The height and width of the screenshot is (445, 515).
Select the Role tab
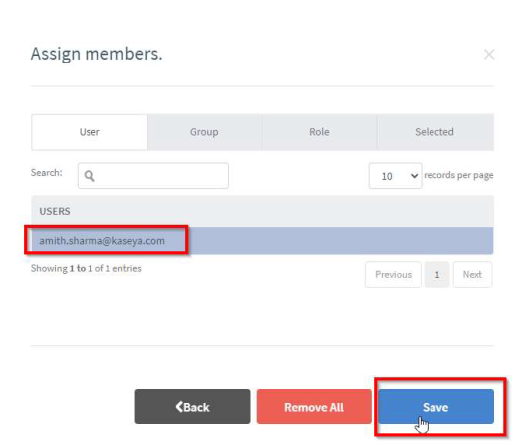319,132
